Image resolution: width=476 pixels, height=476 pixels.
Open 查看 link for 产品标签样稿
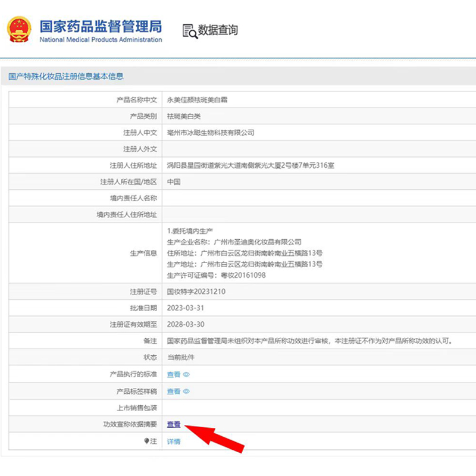(x=174, y=391)
